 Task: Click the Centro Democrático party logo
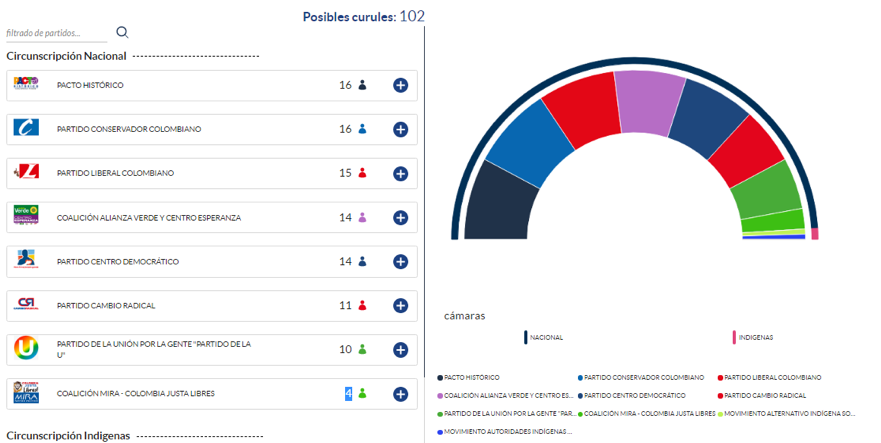[26, 259]
